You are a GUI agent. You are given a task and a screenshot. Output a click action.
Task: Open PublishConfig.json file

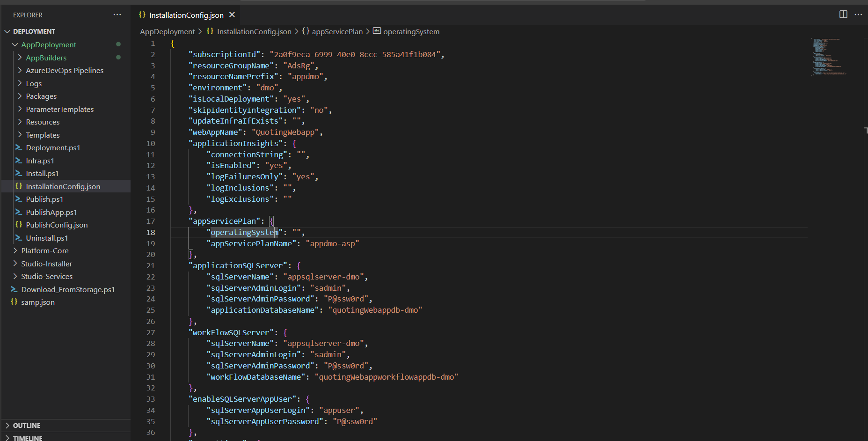[x=57, y=225]
